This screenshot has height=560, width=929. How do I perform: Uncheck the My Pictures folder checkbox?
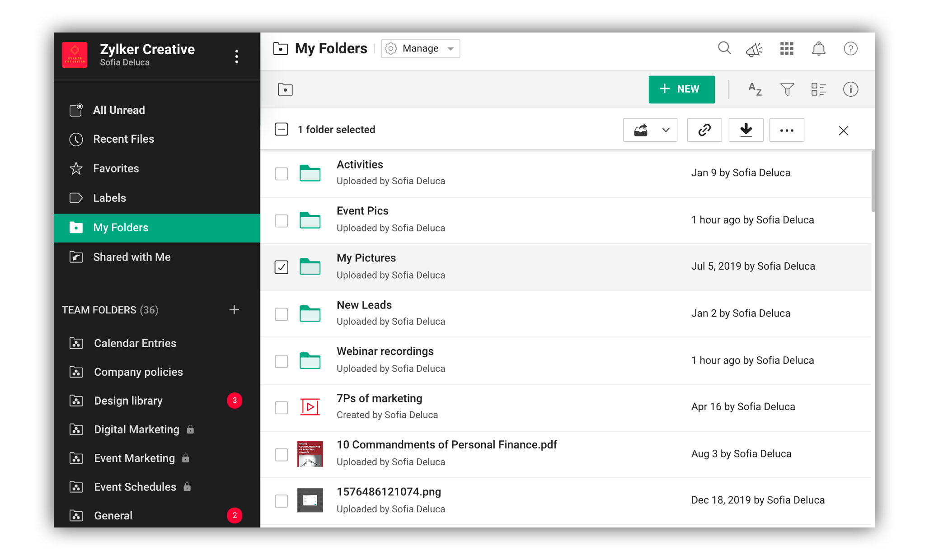(281, 267)
